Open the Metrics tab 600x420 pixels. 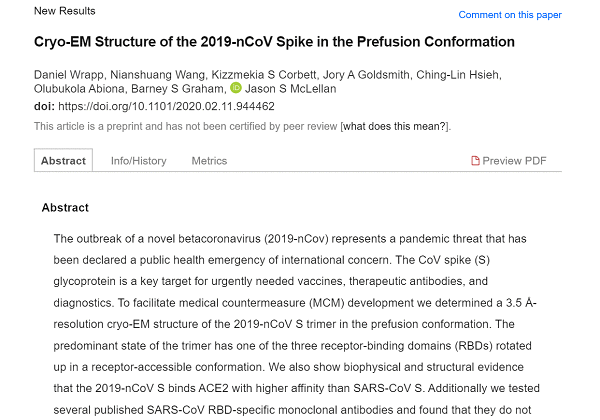pyautogui.click(x=209, y=161)
